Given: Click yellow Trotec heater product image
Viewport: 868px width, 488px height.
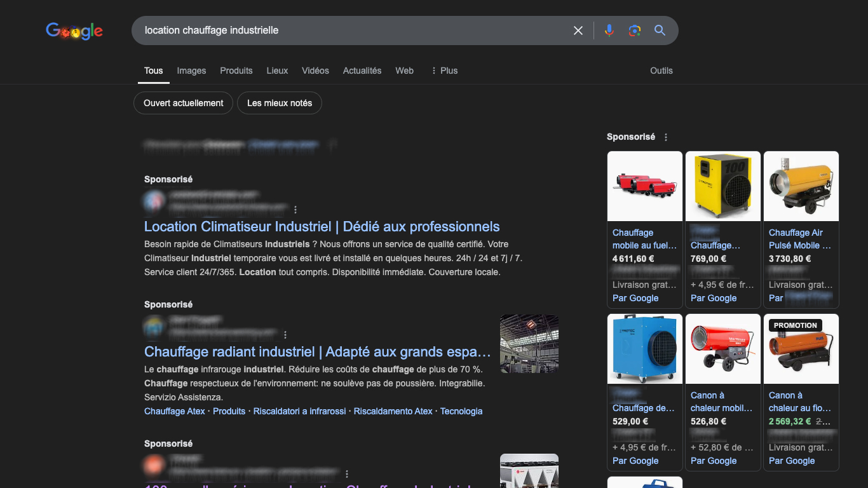Looking at the screenshot, I should click(x=723, y=186).
